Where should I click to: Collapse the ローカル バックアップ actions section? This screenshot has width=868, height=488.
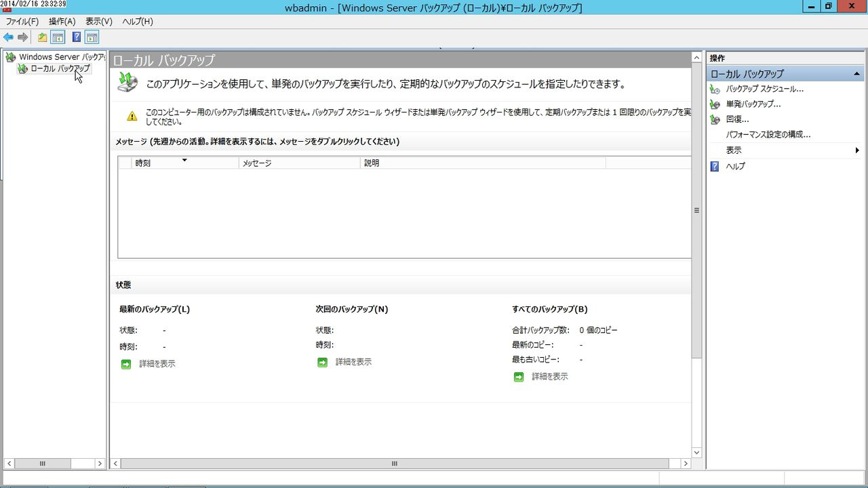[x=856, y=73]
